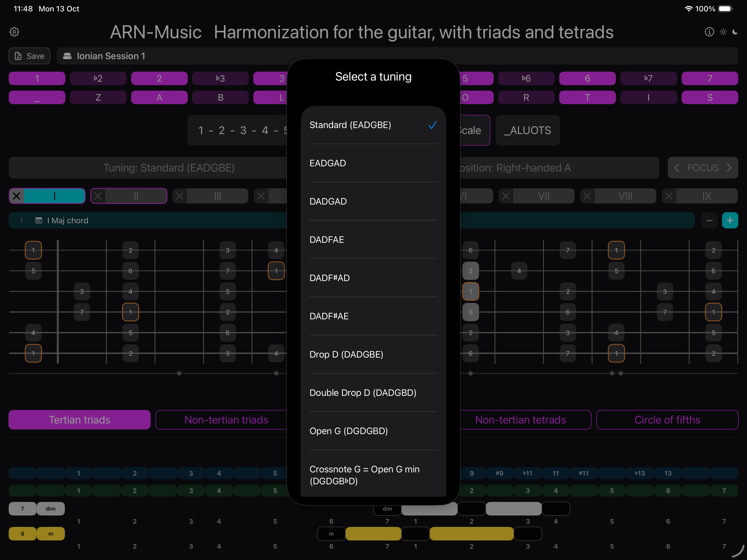The width and height of the screenshot is (747, 560).
Task: Switch to dark mode moon icon
Action: [735, 32]
